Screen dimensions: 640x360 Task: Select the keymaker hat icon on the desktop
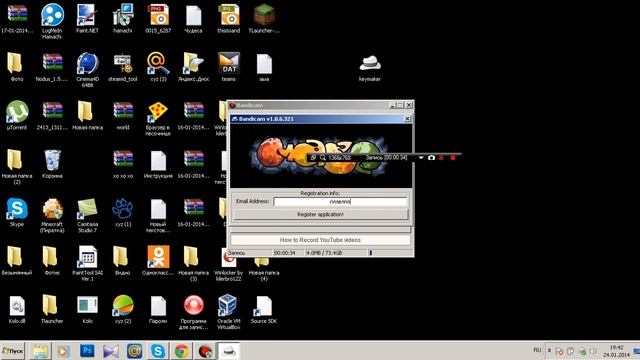(x=370, y=67)
